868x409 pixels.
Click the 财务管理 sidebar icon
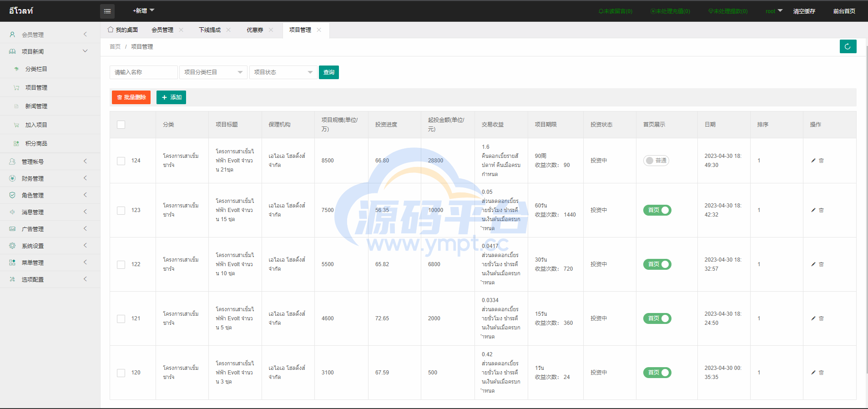pos(12,178)
